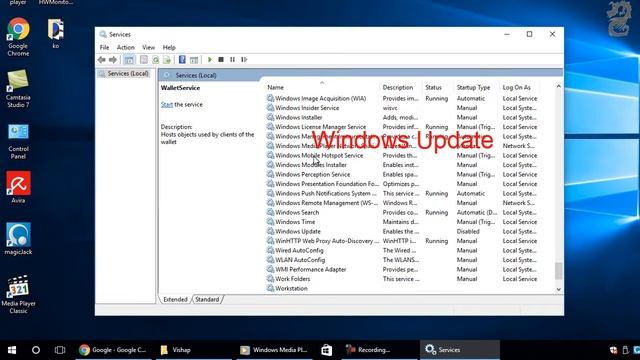
Task: Sort by the Status column header
Action: pos(438,87)
